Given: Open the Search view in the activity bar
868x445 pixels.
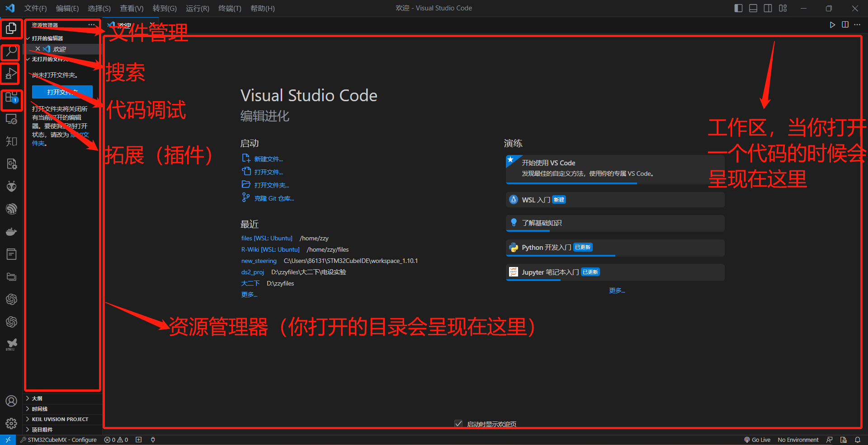Looking at the screenshot, I should click(11, 52).
